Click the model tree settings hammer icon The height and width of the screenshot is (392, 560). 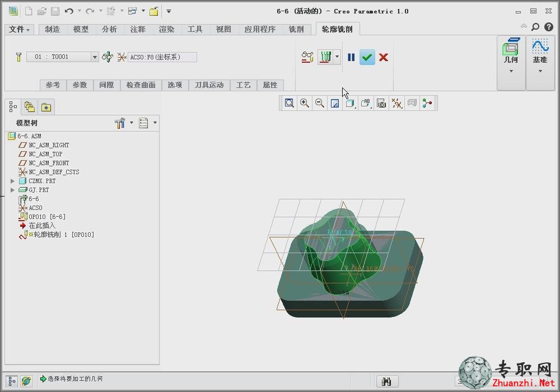120,123
